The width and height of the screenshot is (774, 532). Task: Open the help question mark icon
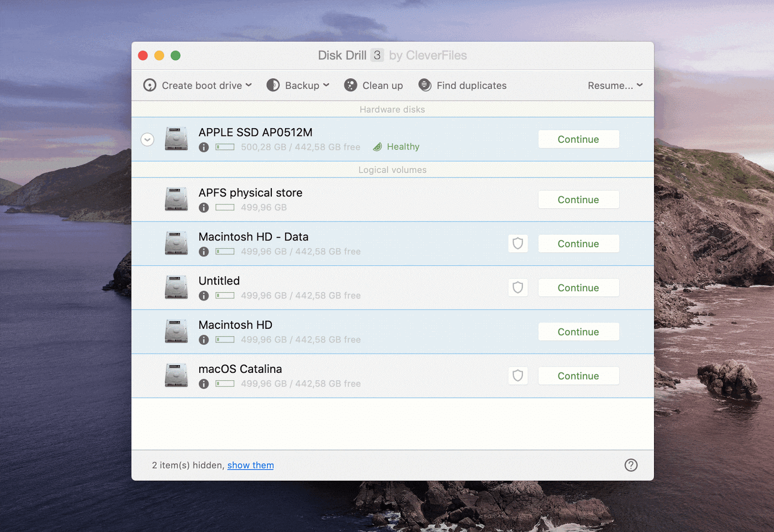631,465
